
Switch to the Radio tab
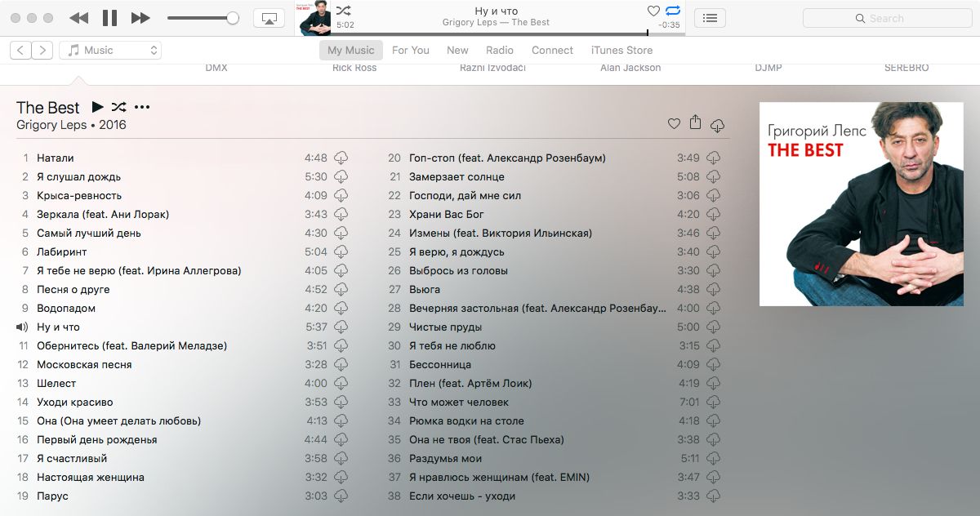(500, 51)
